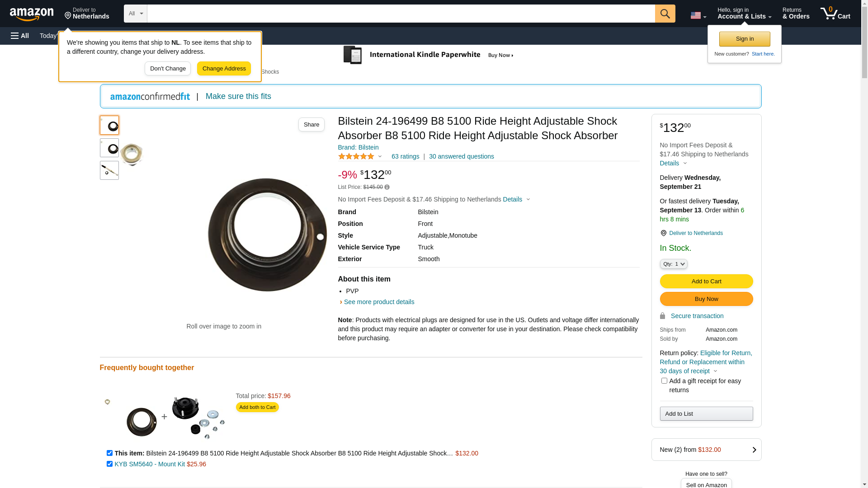
Task: Click the Amazon logo
Action: coord(32,14)
